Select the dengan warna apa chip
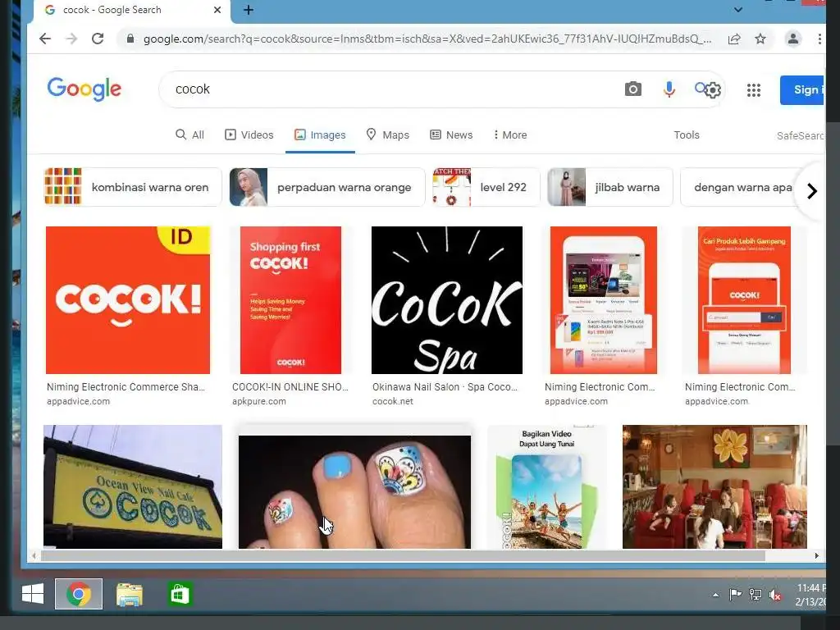Screen dimensions: 840x630 tap(742, 187)
